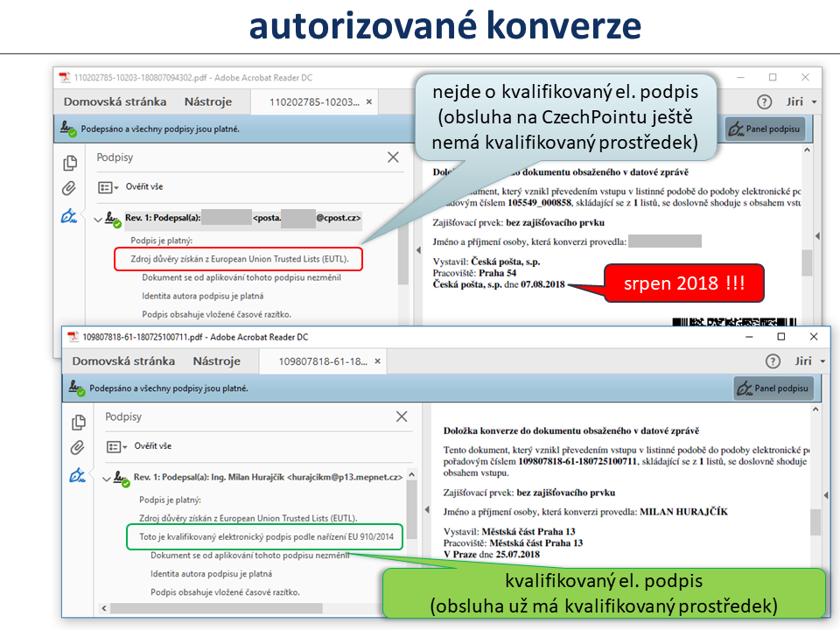The height and width of the screenshot is (630, 840).
Task: Open Nástroje tab in lower window
Action: (x=217, y=361)
